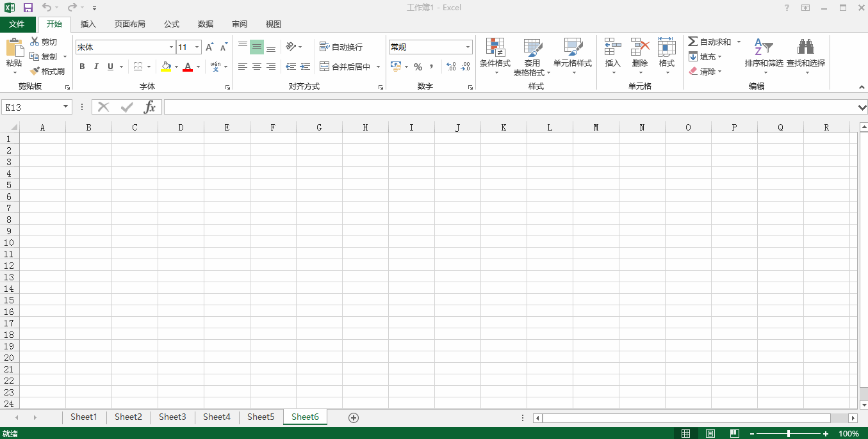The width and height of the screenshot is (868, 439).
Task: Click the Find and Select binoculars icon
Action: tap(805, 47)
